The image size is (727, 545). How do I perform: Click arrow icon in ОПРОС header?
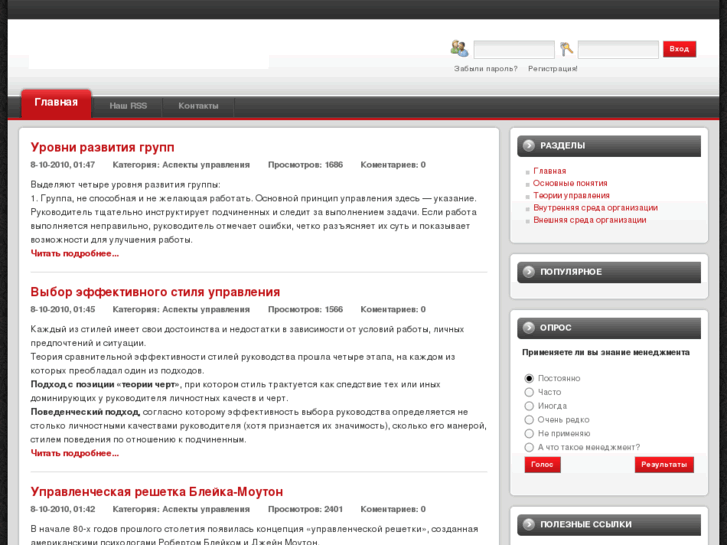[529, 327]
